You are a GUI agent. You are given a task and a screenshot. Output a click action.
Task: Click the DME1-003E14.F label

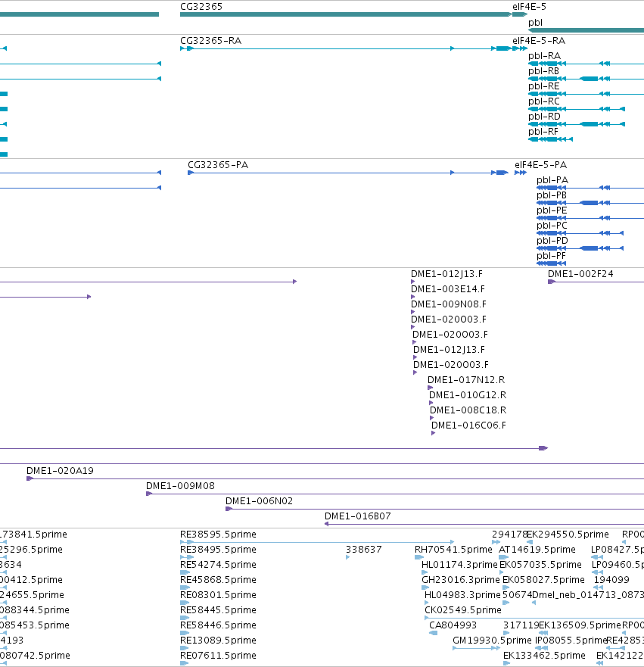447,289
